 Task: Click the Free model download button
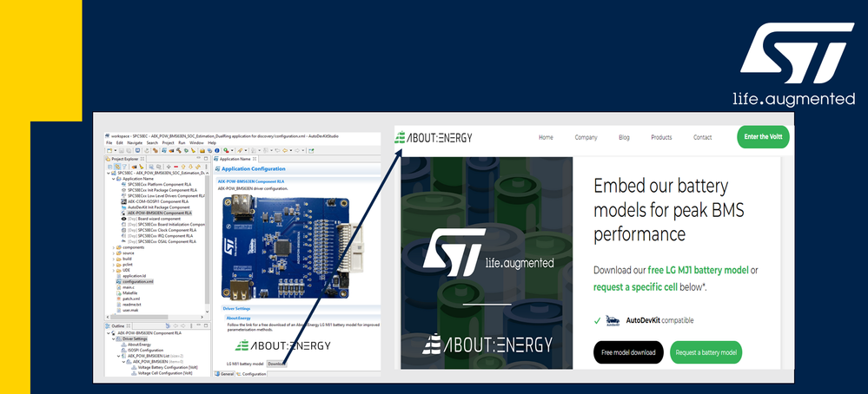[628, 352]
